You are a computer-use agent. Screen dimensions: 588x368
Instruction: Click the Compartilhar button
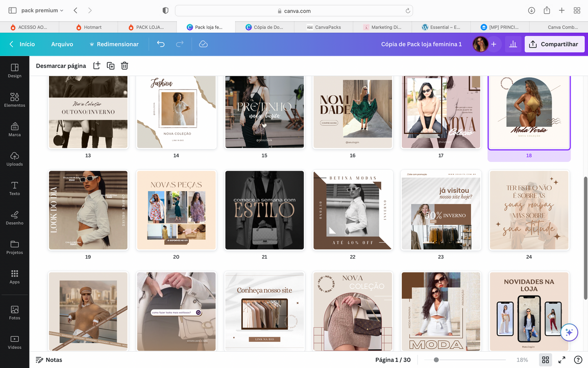(554, 44)
